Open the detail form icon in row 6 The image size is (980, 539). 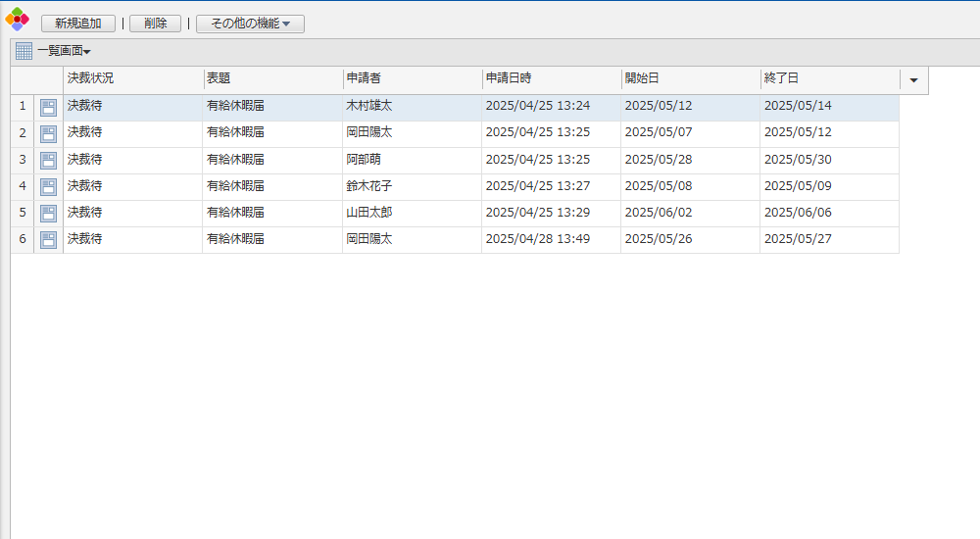(x=48, y=239)
